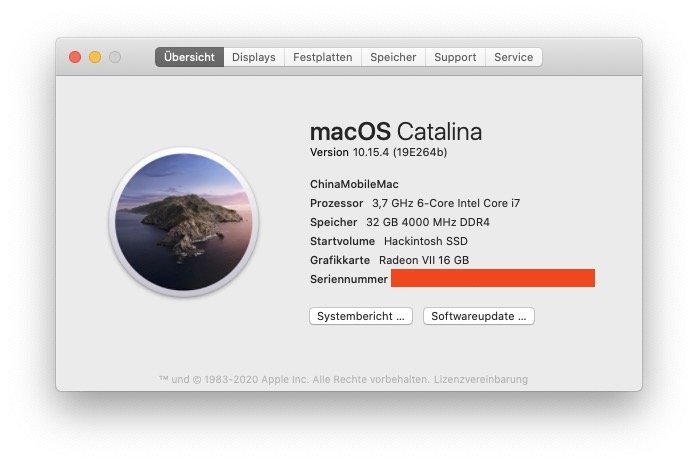Click graphics value Radeon VII 16 GB
The height and width of the screenshot is (465, 698).
pos(424,260)
